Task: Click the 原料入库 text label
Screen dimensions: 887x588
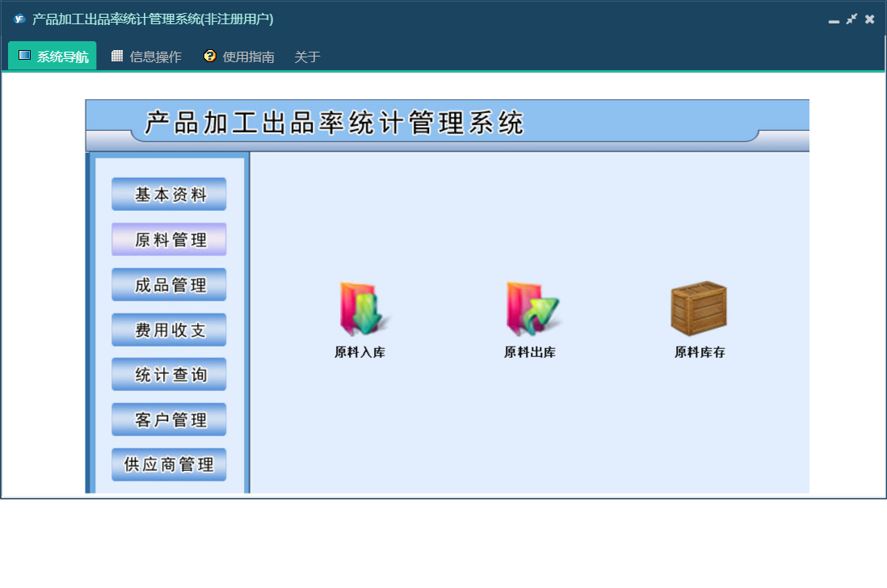Action: pyautogui.click(x=359, y=352)
